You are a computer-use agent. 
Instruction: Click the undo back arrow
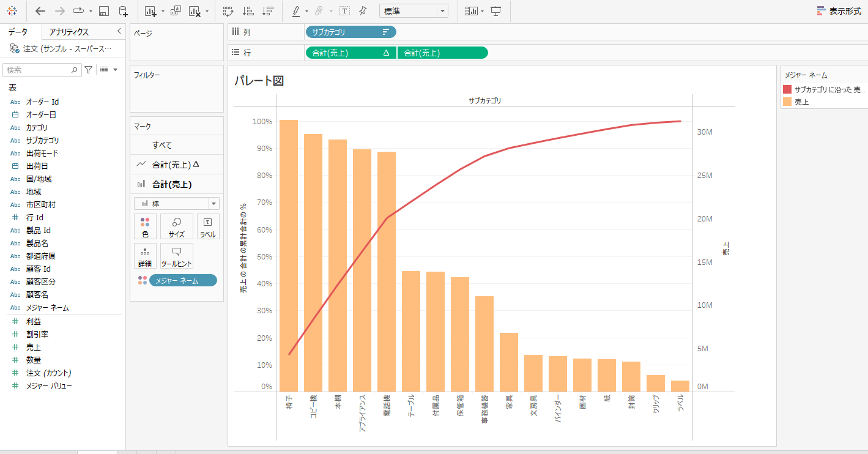tap(40, 11)
